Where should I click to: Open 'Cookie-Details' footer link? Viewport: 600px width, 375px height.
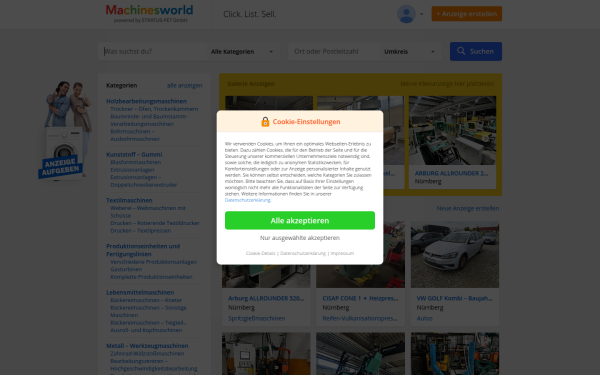(x=261, y=253)
